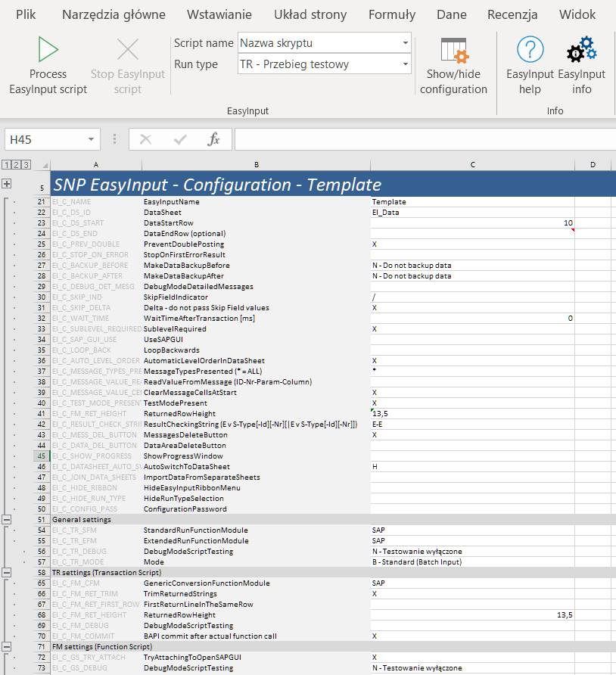Collapse the General settings group
The image size is (616, 675).
(7, 520)
